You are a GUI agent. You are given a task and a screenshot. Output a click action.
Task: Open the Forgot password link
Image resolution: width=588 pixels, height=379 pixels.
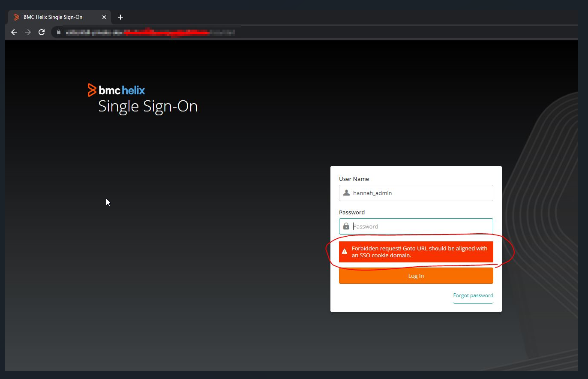(x=473, y=295)
